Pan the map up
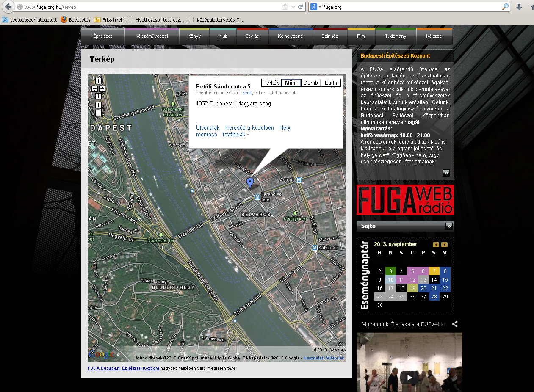 pos(98,81)
